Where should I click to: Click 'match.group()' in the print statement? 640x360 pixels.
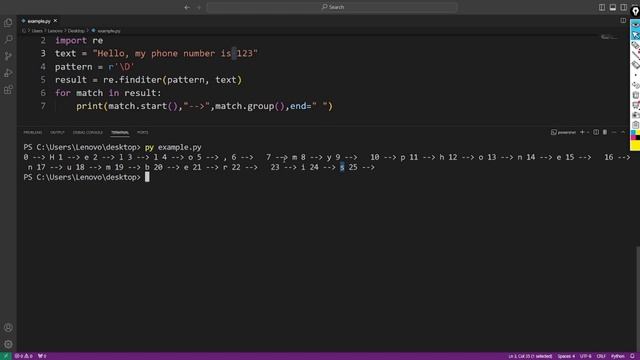pyautogui.click(x=250, y=106)
